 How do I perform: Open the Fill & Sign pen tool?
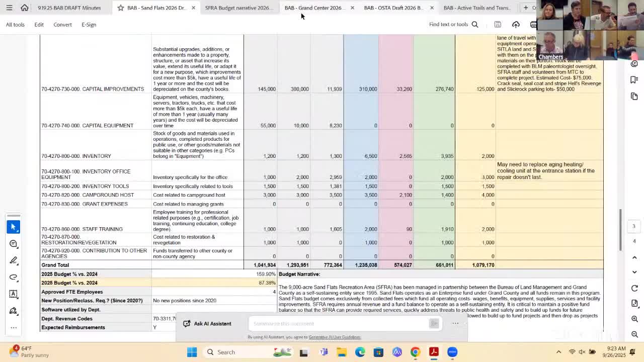click(14, 311)
